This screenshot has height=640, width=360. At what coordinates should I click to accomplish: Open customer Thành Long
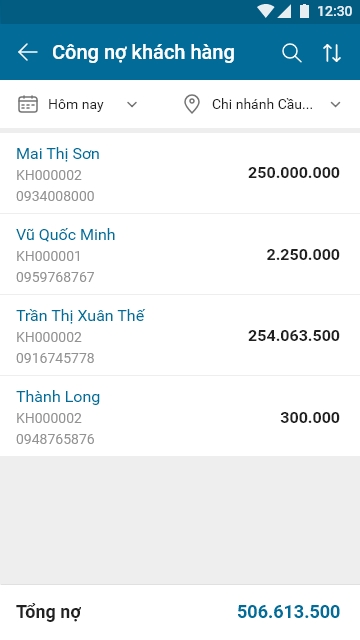point(180,416)
